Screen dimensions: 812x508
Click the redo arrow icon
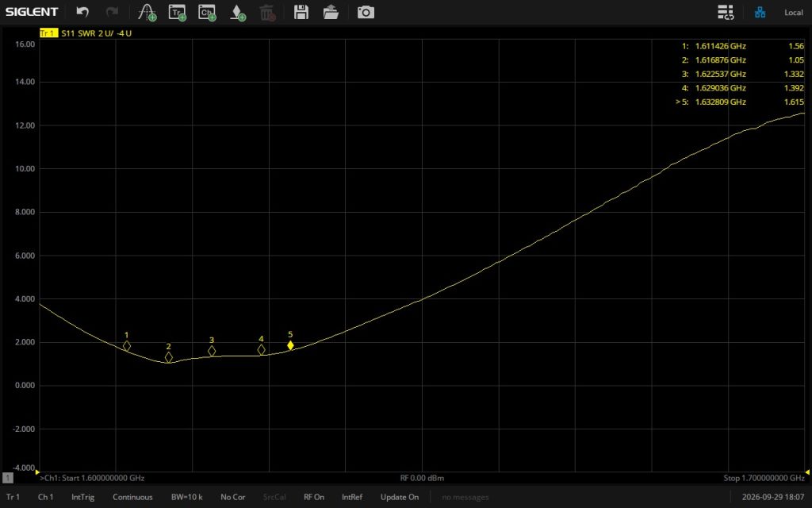[112, 12]
